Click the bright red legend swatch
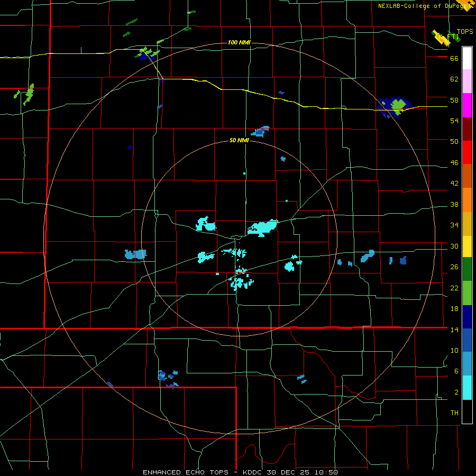Image resolution: width=476 pixels, height=476 pixels. [x=467, y=152]
